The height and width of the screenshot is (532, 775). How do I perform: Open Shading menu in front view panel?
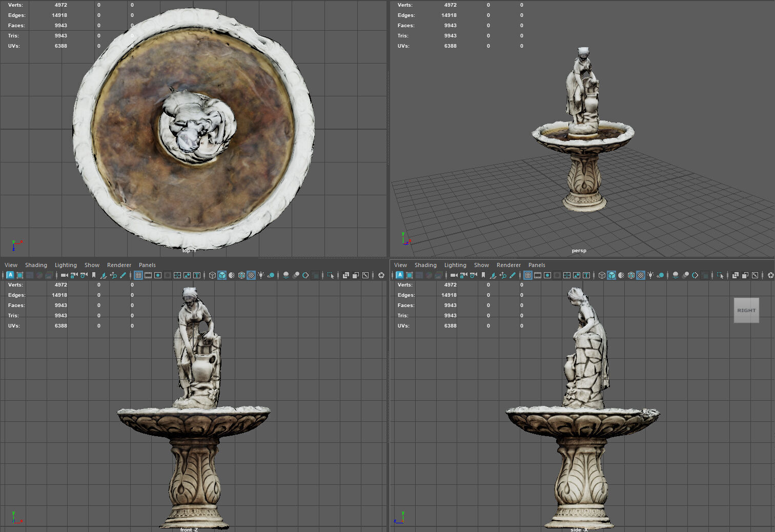tap(36, 265)
